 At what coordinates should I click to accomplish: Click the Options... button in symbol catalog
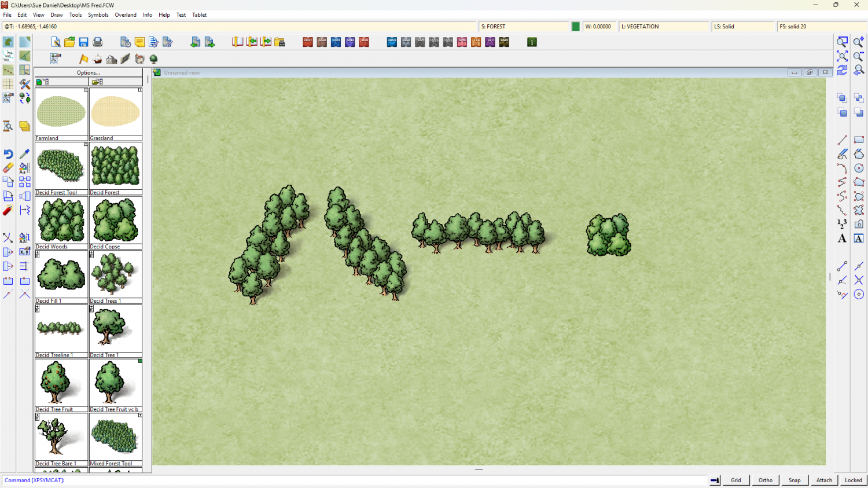(89, 73)
